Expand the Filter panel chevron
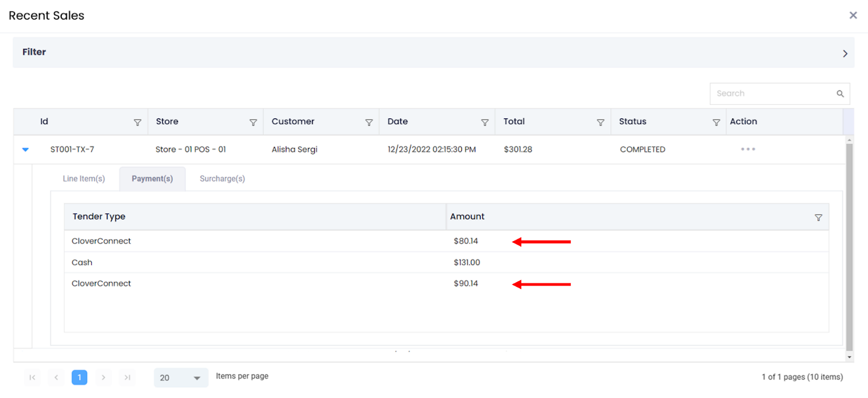Viewport: 868px width, 398px height. coord(845,53)
